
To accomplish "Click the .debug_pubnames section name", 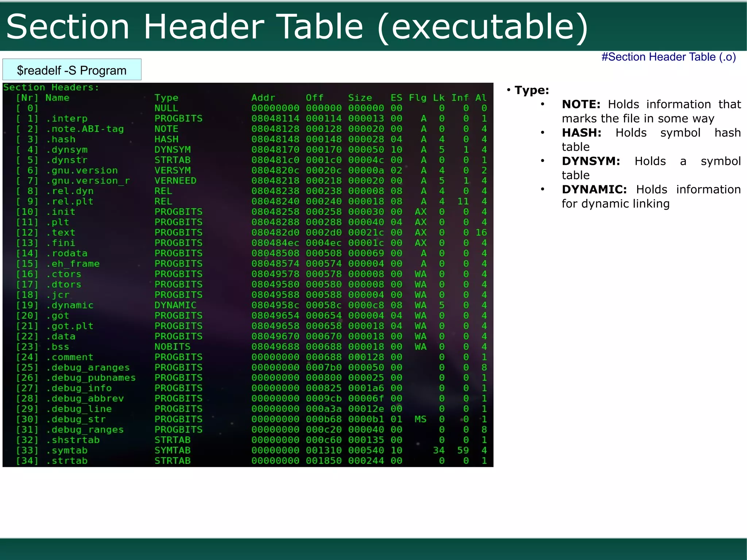I will click(91, 378).
